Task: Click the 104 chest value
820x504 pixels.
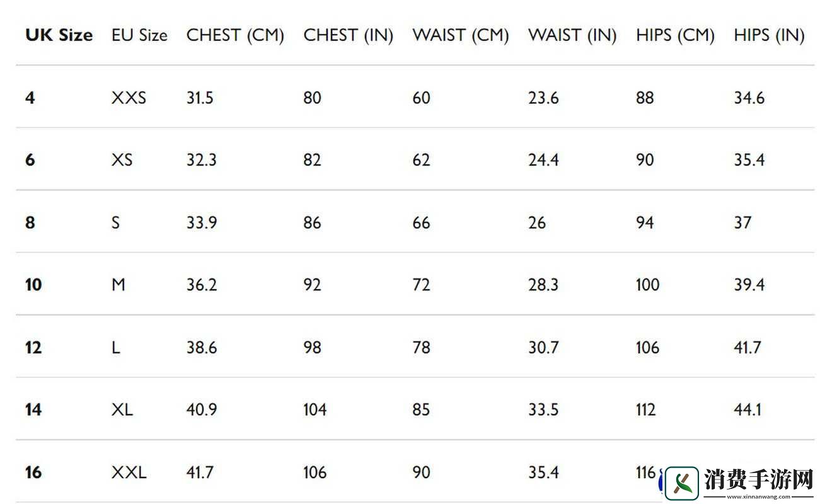Action: click(x=315, y=409)
